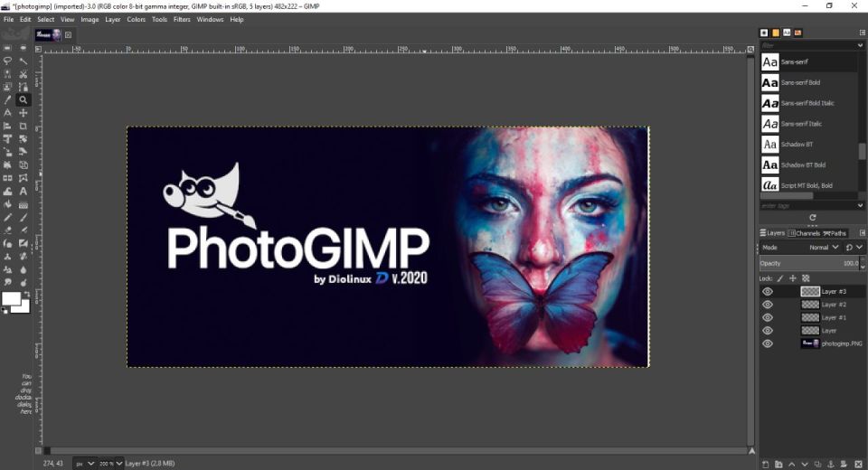Reset colors to black and white
The height and width of the screenshot is (470, 868).
[x=5, y=311]
